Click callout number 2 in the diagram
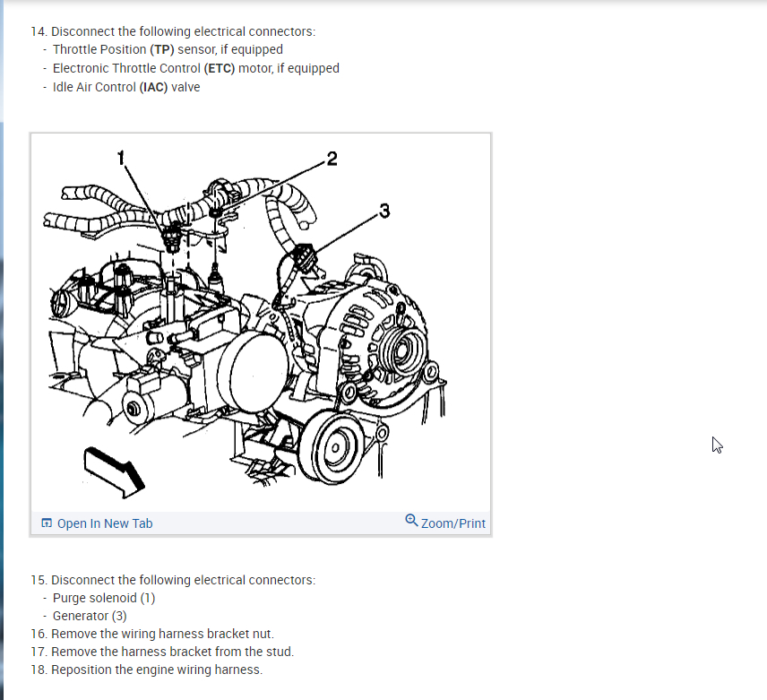 click(x=332, y=159)
